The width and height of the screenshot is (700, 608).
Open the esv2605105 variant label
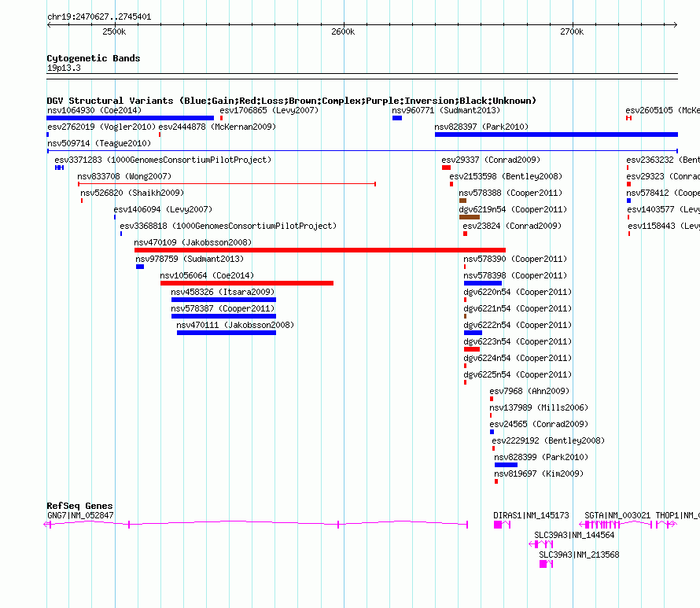tap(662, 110)
